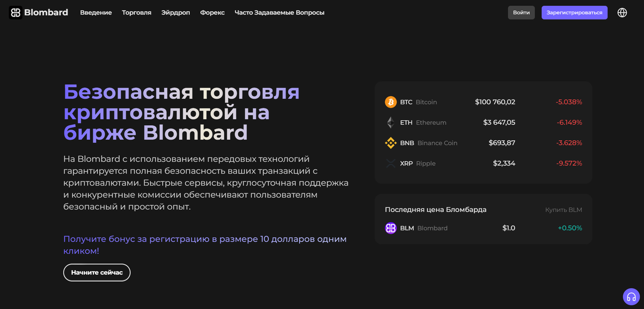
Task: Click the Ethereum name label
Action: (x=431, y=123)
